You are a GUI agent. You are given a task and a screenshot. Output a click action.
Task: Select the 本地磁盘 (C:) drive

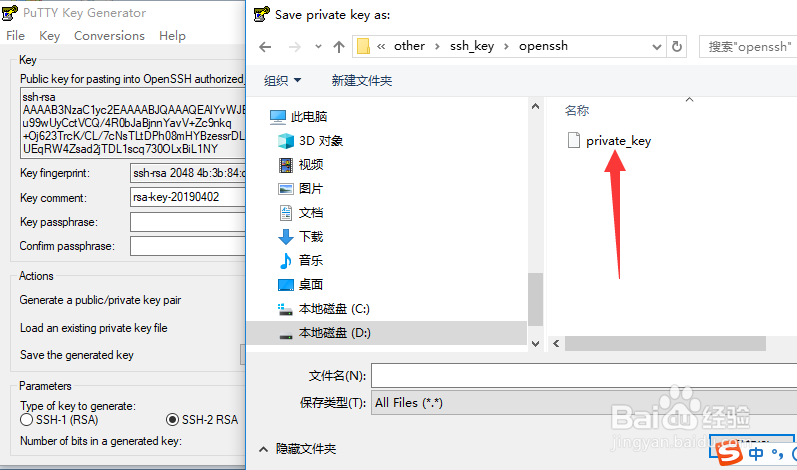click(324, 309)
